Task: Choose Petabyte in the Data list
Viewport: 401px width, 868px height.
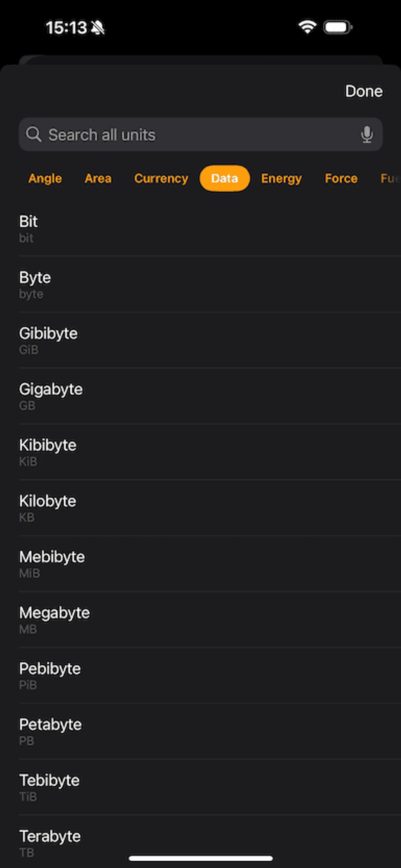Action: pos(210,731)
